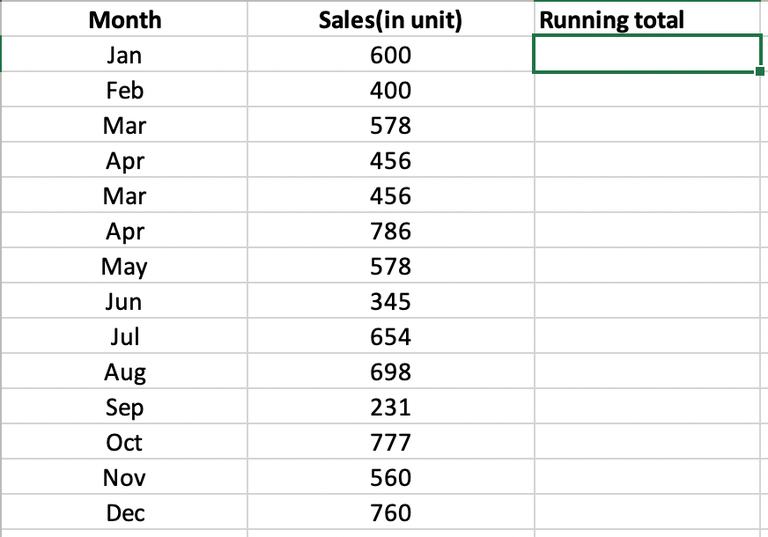Click the Oct month cell
The height and width of the screenshot is (537, 768).
pos(124,442)
